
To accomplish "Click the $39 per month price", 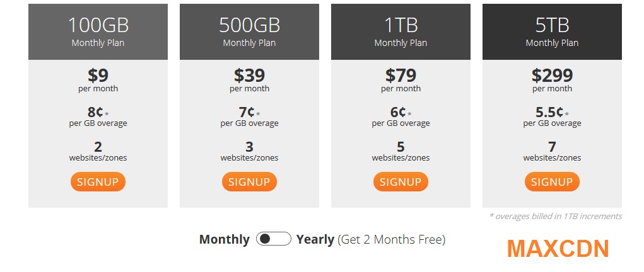I will pyautogui.click(x=249, y=80).
